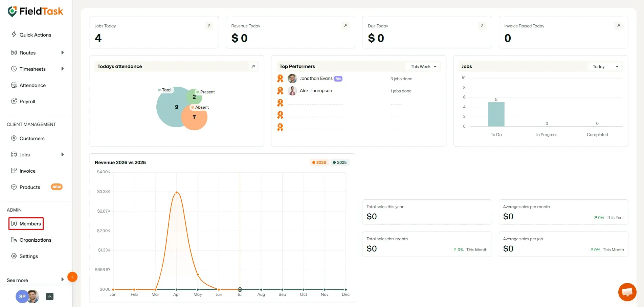Screen dimensions: 644x307
Task: Click the May 2026 data point
Action: click(x=198, y=275)
